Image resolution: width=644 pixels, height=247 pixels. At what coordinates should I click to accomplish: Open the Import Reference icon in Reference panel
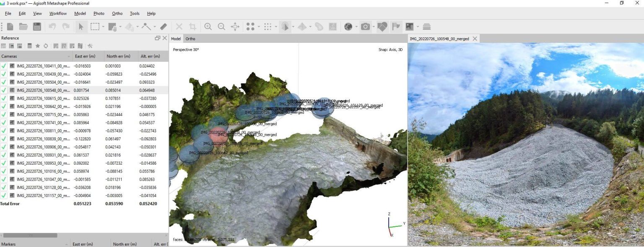[4, 46]
